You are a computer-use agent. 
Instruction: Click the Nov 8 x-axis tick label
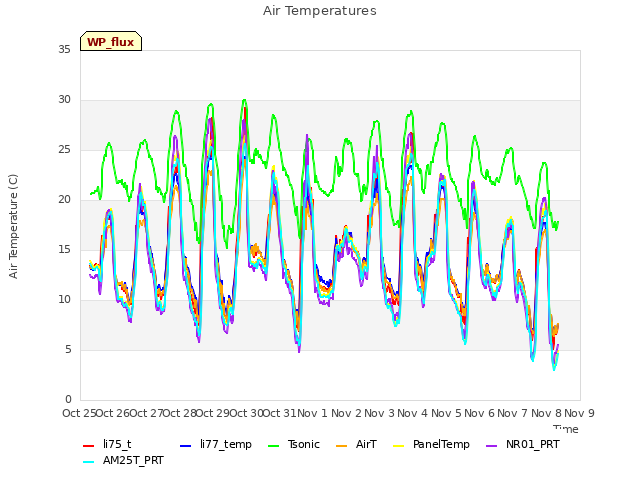pyautogui.click(x=546, y=413)
